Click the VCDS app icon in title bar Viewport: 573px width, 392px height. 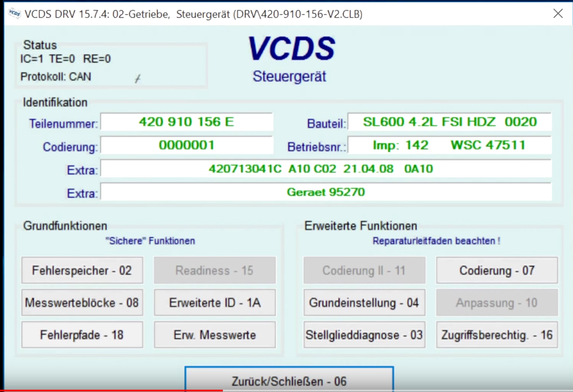pyautogui.click(x=14, y=13)
